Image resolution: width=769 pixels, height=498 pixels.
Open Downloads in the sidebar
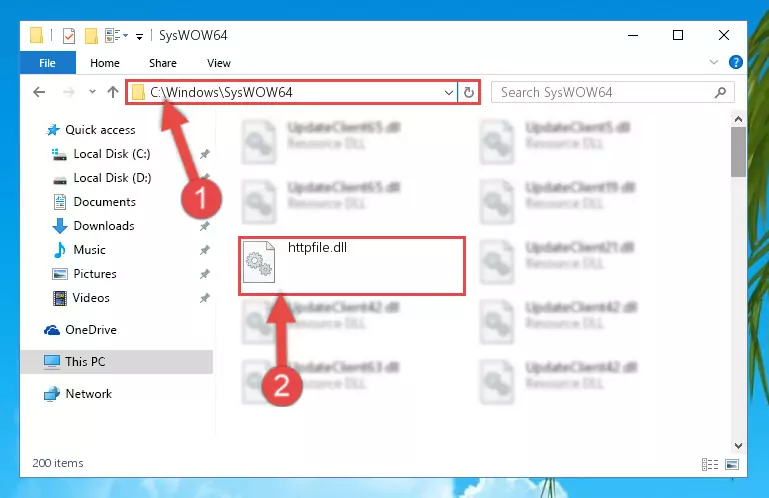click(104, 226)
